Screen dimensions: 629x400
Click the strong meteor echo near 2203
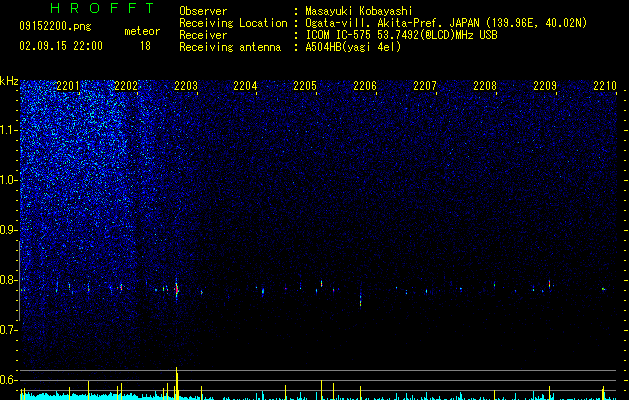coord(177,289)
